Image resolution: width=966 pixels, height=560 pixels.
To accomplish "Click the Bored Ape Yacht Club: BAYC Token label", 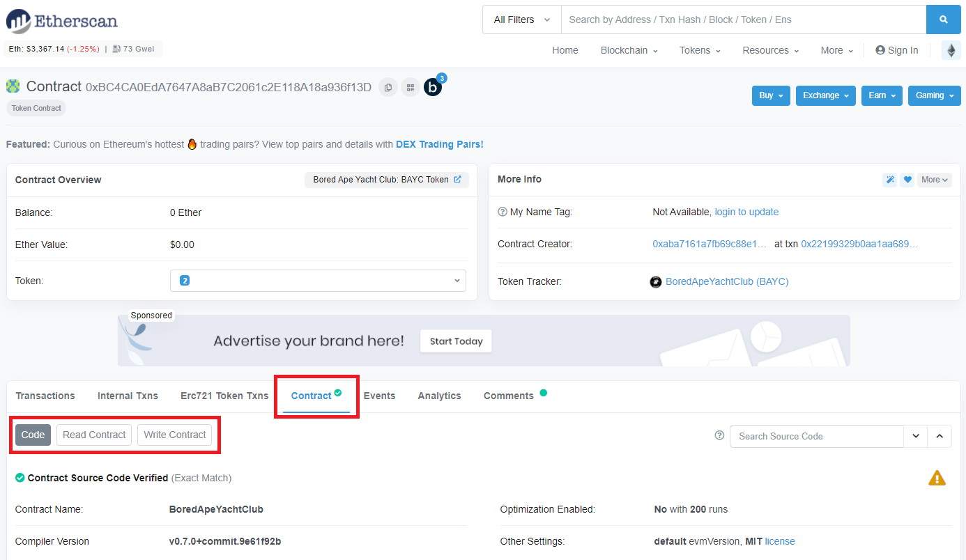I will click(x=381, y=180).
